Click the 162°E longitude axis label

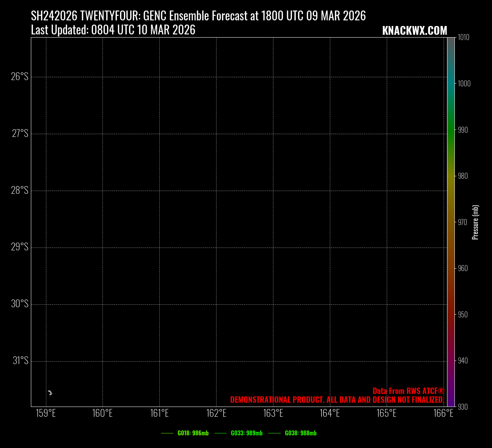(x=216, y=413)
